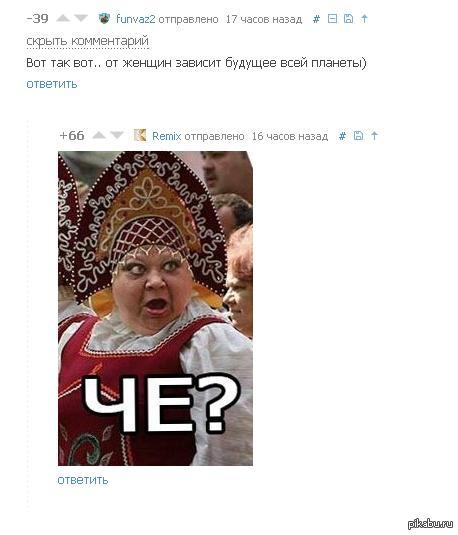The image size is (458, 535).
Task: Save funvaz2 comment with floppy icon
Action: (x=348, y=18)
